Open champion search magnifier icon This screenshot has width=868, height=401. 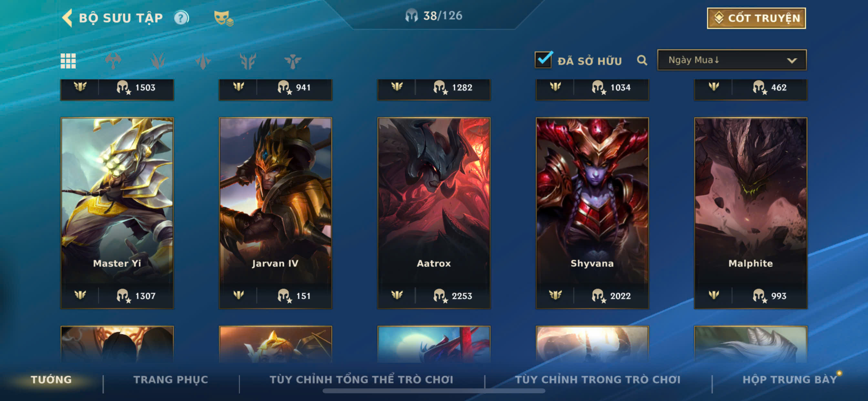[642, 60]
